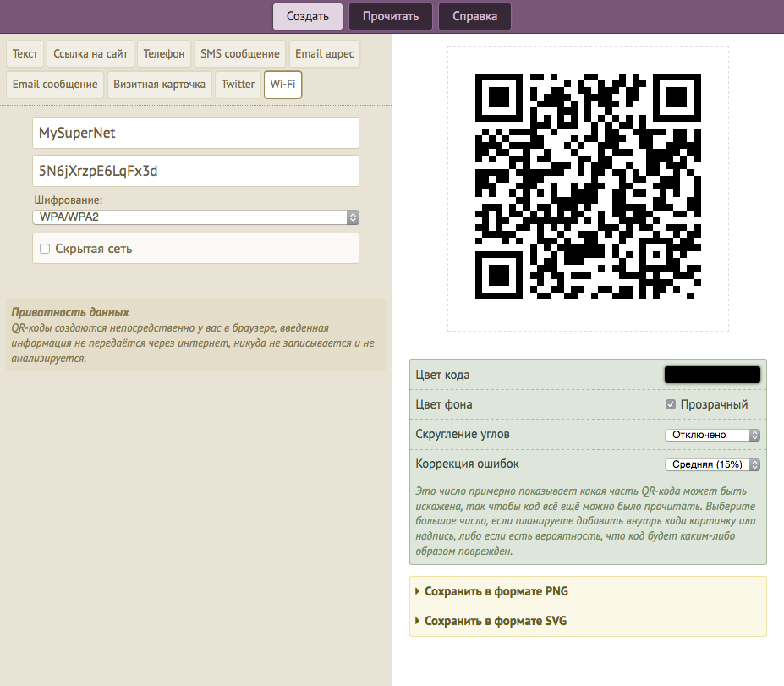
Task: Open the Создать tab
Action: pyautogui.click(x=308, y=16)
